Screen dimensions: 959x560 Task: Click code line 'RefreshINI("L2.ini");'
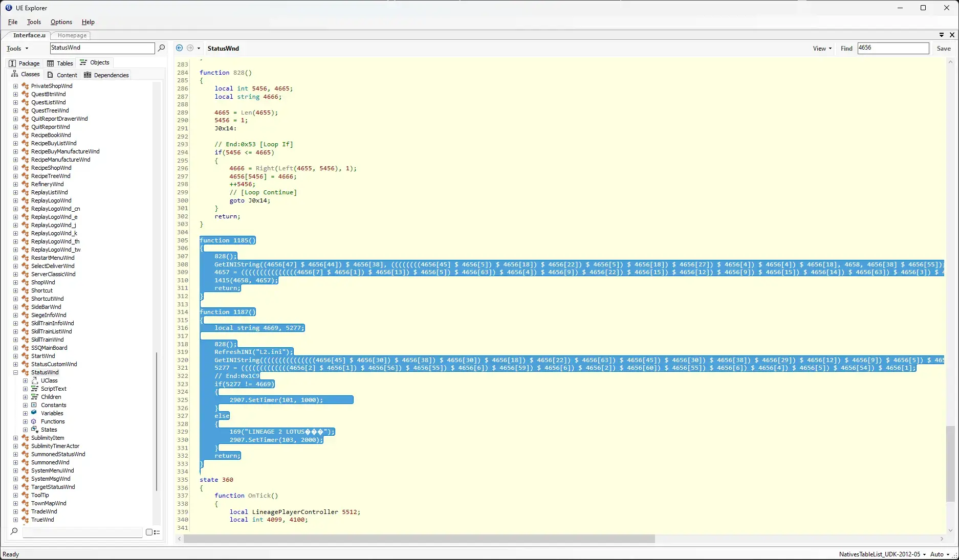pos(254,352)
